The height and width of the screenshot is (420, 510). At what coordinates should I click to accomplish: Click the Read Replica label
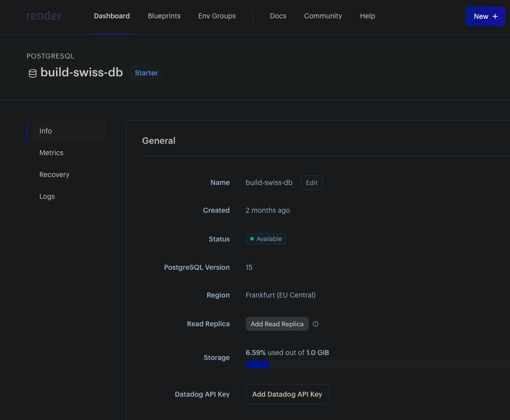click(x=208, y=324)
